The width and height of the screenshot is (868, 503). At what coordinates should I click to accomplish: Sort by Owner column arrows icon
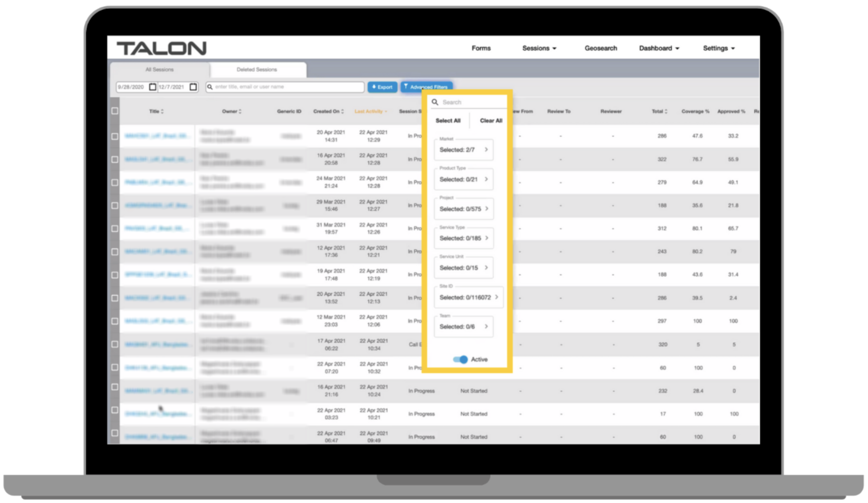[240, 111]
